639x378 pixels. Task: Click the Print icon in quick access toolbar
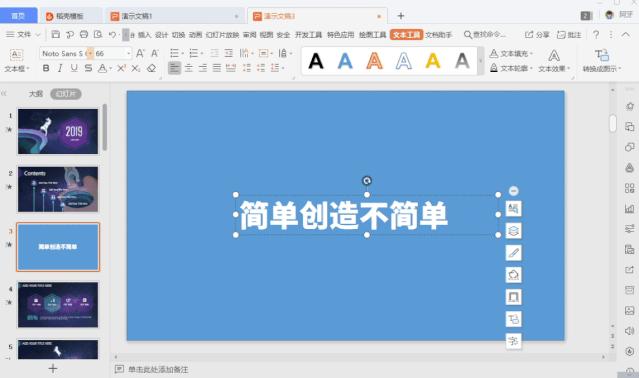[x=84, y=35]
